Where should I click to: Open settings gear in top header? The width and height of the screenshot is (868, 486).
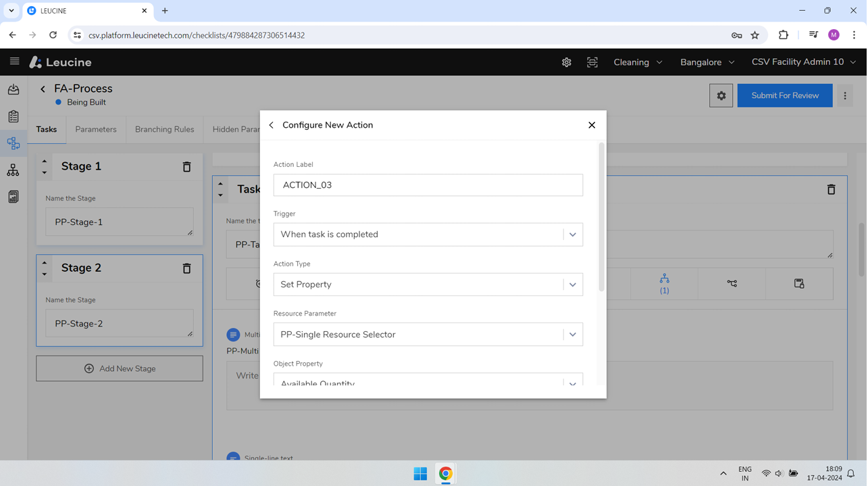click(566, 62)
